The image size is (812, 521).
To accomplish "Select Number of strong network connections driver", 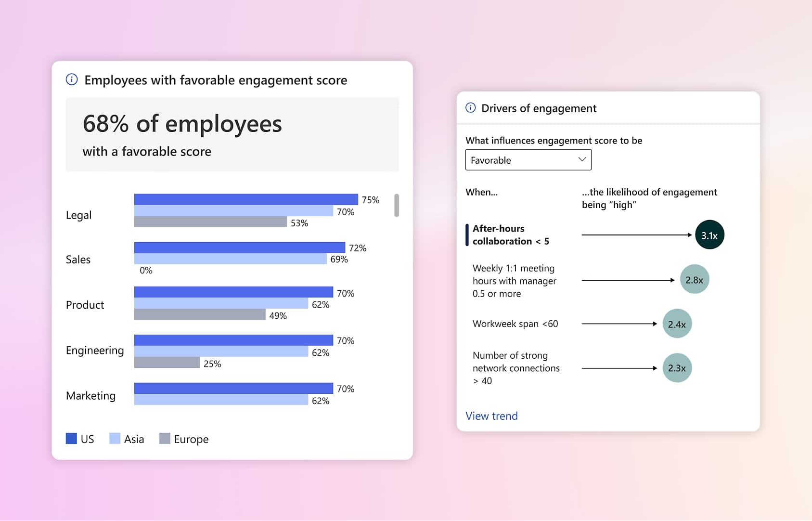I will tap(516, 368).
